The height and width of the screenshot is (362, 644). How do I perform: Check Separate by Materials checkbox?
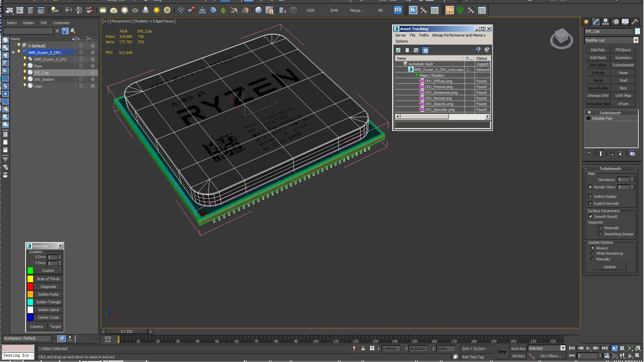[x=600, y=228]
